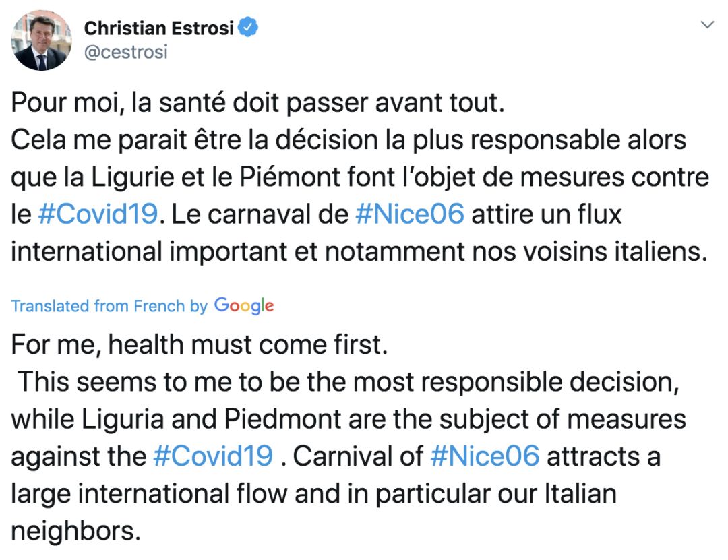The image size is (728, 560).
Task: Open the #Covid19 hashtag in English translation
Action: click(213, 456)
